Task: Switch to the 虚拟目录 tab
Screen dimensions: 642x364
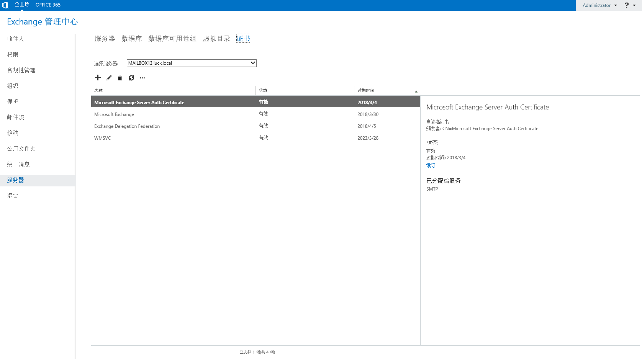Action: [216, 39]
